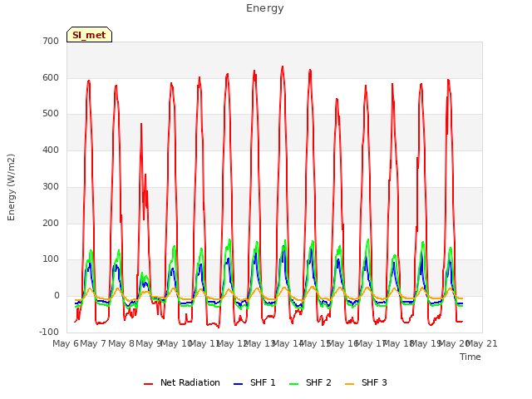
Task: Click the green SHF 2 legend swatch
Action: 293,384
